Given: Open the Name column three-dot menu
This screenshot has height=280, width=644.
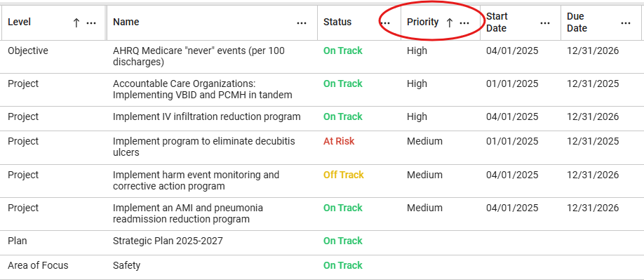Looking at the screenshot, I should [302, 23].
